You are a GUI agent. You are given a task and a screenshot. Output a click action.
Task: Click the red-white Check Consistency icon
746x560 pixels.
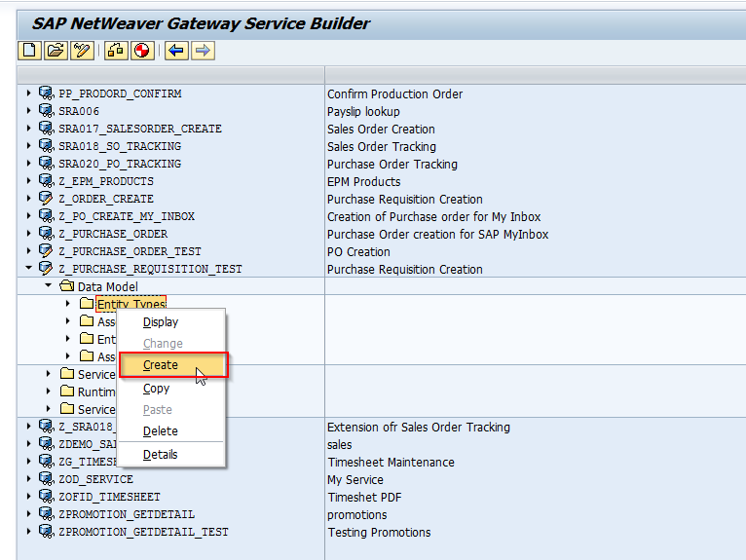tap(141, 51)
